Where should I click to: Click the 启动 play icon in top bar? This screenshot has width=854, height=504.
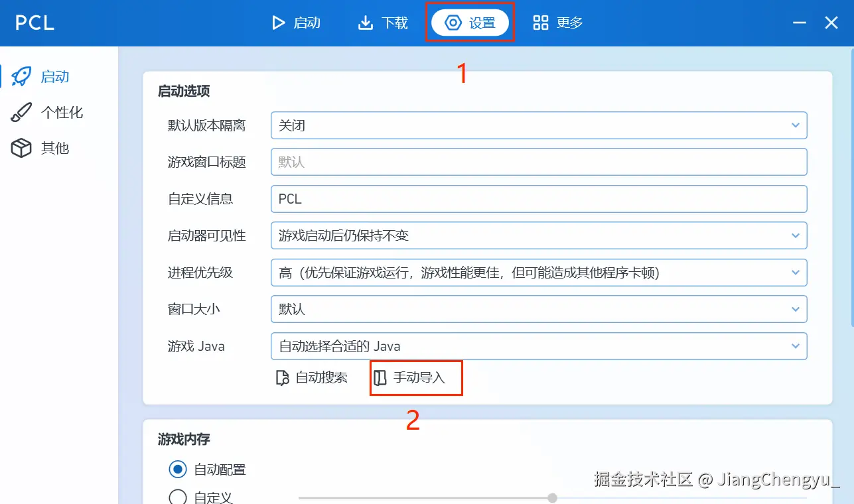tap(278, 23)
